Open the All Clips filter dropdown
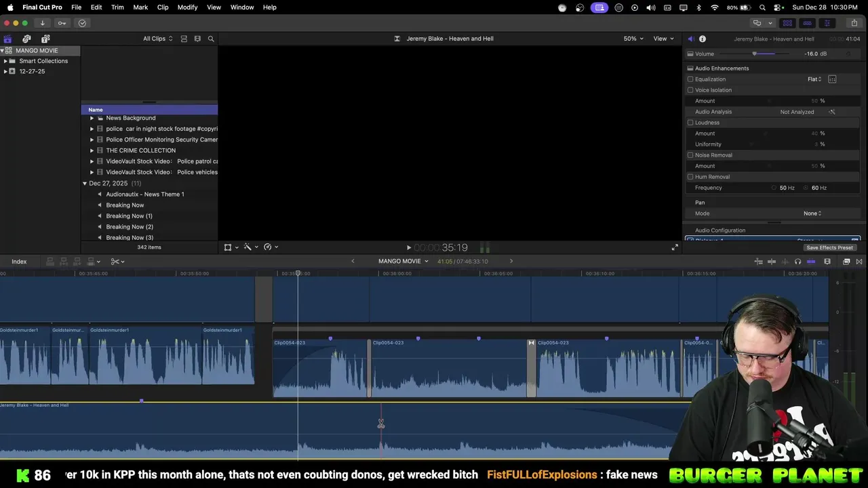Image resolution: width=868 pixels, height=488 pixels. [x=157, y=39]
